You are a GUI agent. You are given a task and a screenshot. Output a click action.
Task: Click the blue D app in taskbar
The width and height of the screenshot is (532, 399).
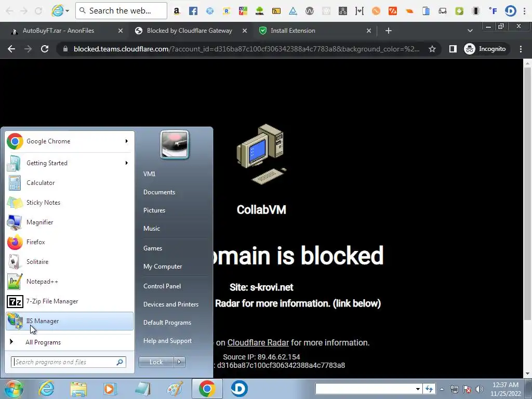(239, 389)
